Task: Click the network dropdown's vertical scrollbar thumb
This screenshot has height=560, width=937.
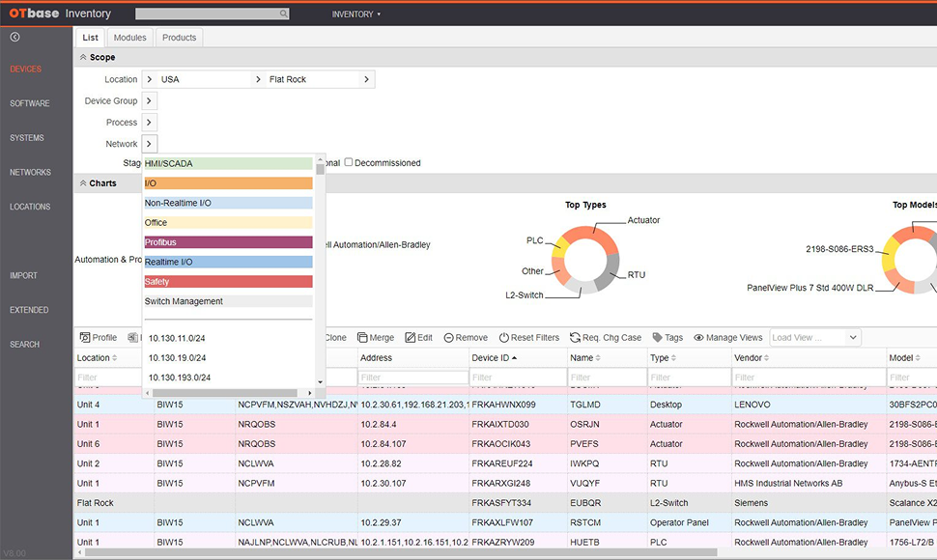Action: (x=321, y=169)
